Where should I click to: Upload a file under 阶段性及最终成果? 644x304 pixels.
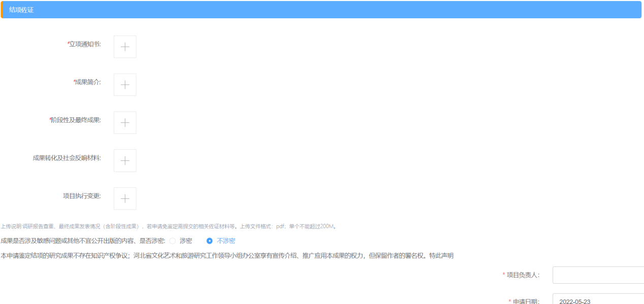[x=125, y=123]
